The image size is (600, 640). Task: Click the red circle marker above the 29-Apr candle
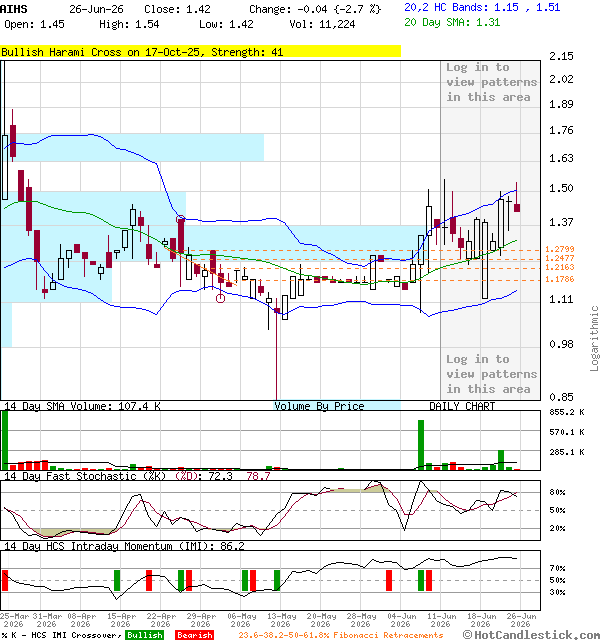tap(180, 220)
